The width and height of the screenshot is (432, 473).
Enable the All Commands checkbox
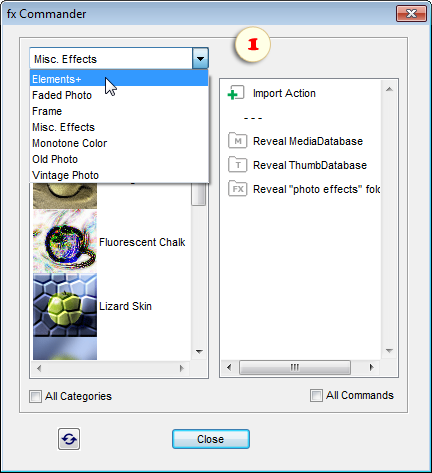click(316, 396)
